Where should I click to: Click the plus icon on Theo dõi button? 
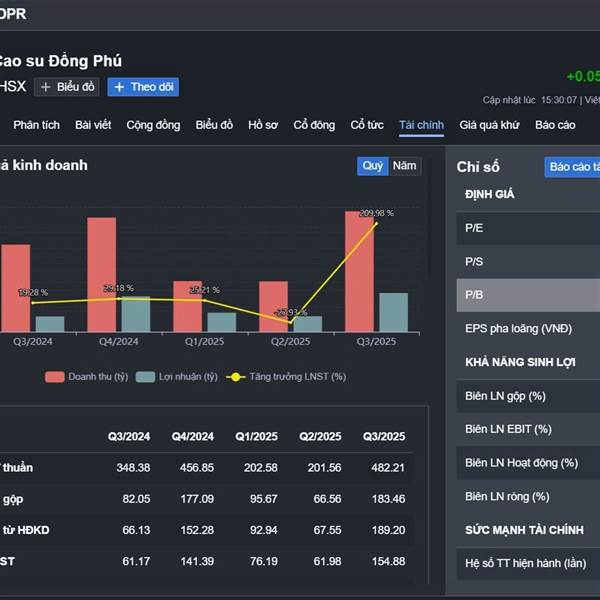point(119,87)
